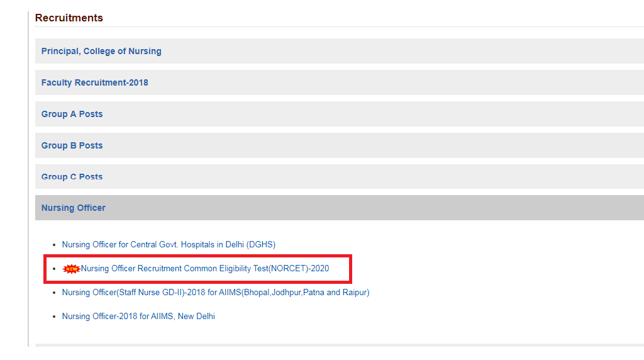Open the Group B Posts accordion
Screen dimensions: 644x360
pos(339,145)
